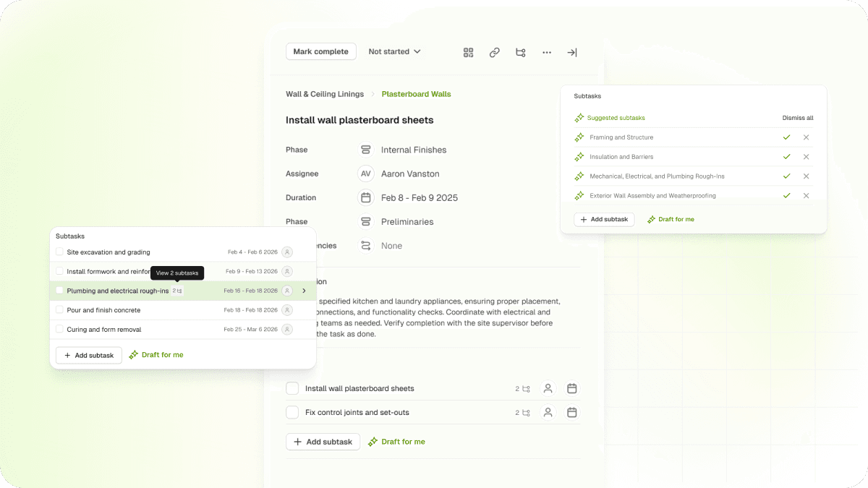Dismiss Insulation and Barriers suggestion
Image resolution: width=868 pixels, height=488 pixels.
[806, 157]
